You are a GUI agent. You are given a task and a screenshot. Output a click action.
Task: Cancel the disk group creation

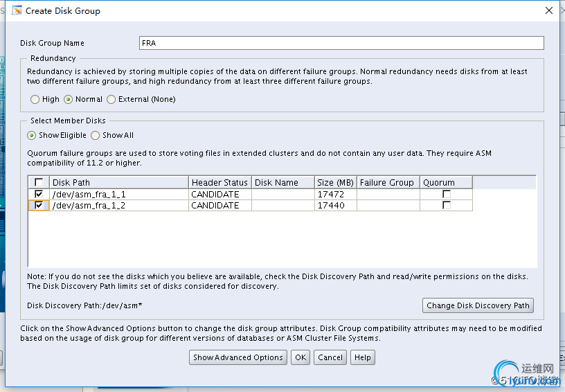(330, 357)
